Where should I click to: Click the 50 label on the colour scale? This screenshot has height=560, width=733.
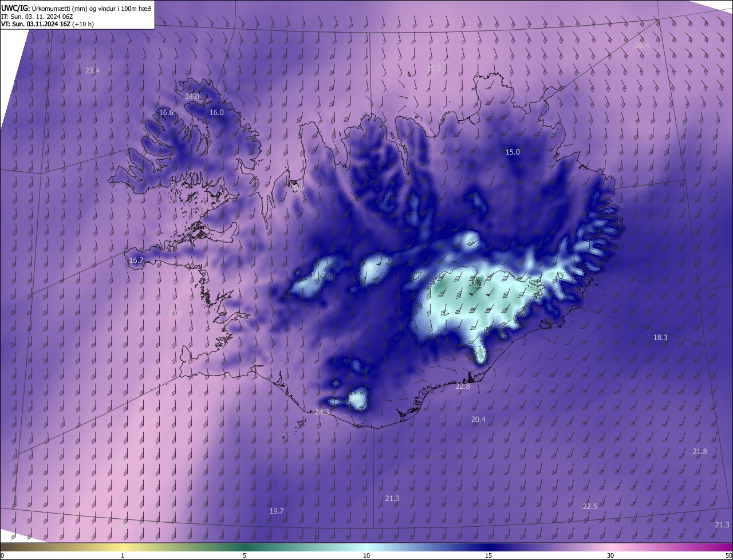coord(728,555)
